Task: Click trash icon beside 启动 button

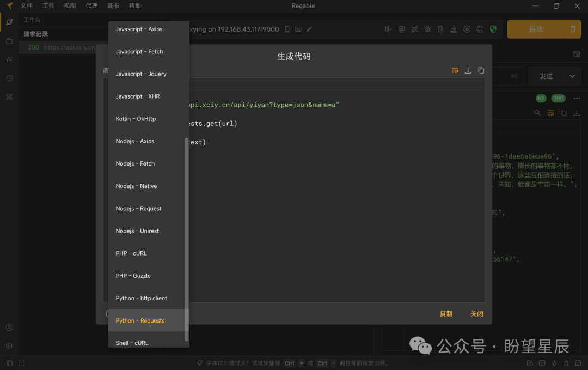Action: click(573, 29)
